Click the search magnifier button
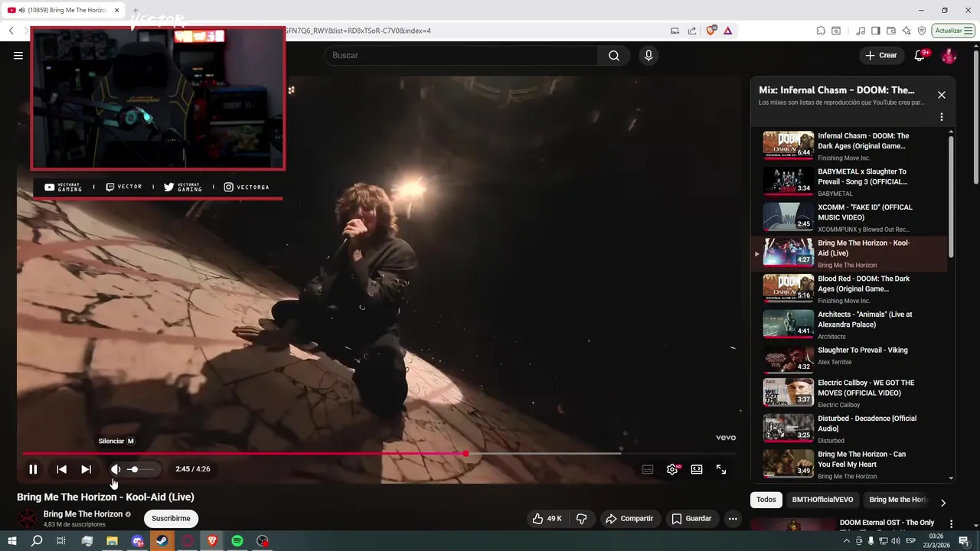The height and width of the screenshot is (551, 980). [x=614, y=55]
